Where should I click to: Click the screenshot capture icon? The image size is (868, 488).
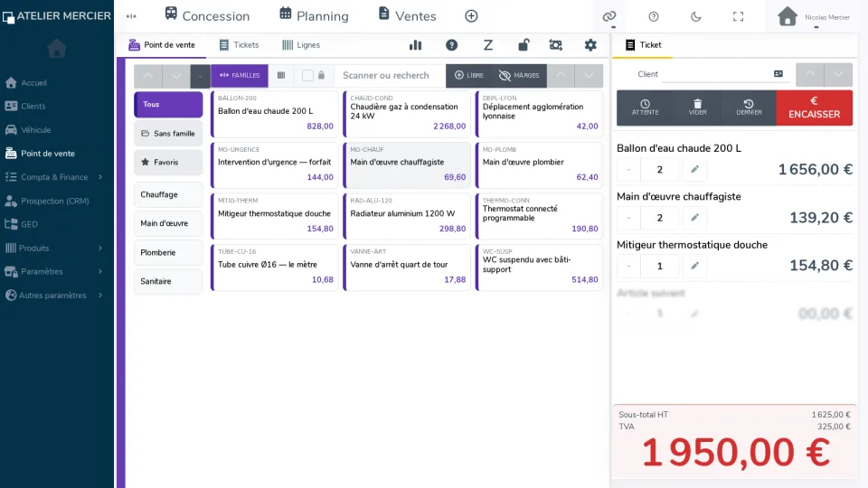point(556,45)
